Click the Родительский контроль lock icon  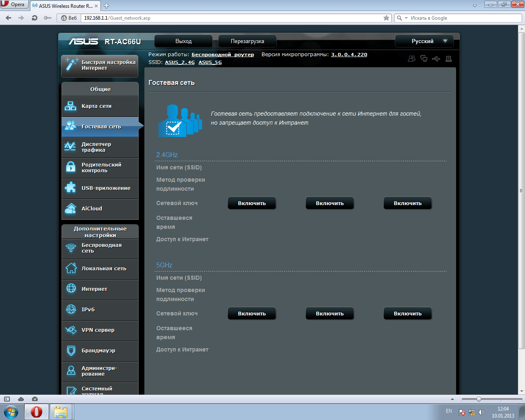click(71, 167)
